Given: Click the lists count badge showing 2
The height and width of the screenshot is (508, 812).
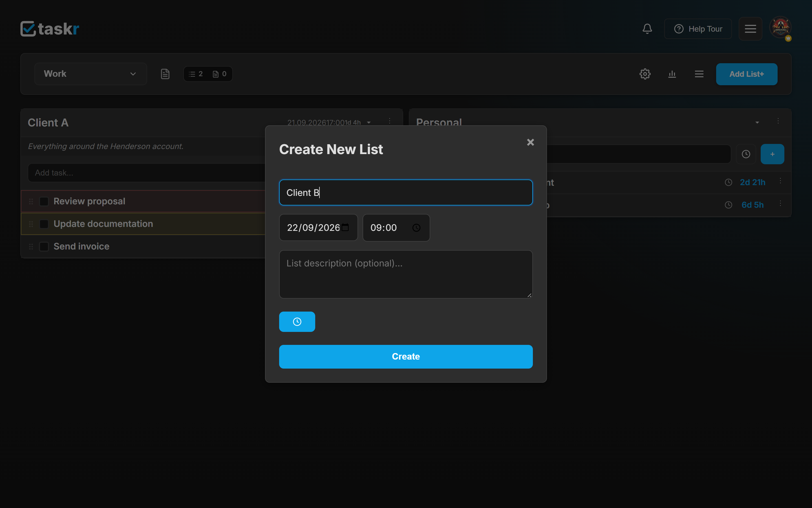Looking at the screenshot, I should point(196,74).
